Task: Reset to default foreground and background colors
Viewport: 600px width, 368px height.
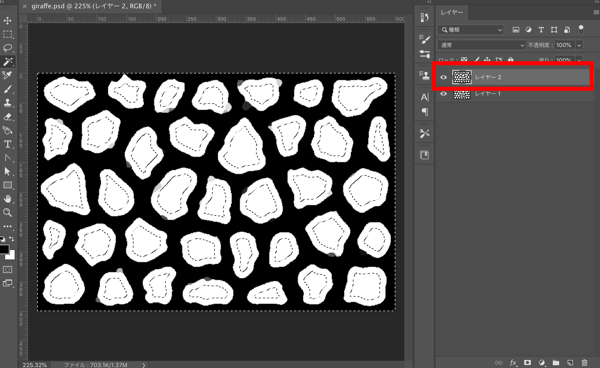Action: [3, 239]
